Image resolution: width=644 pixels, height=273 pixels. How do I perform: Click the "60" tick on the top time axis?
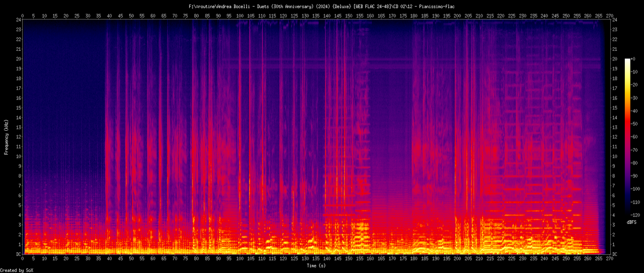[153, 15]
